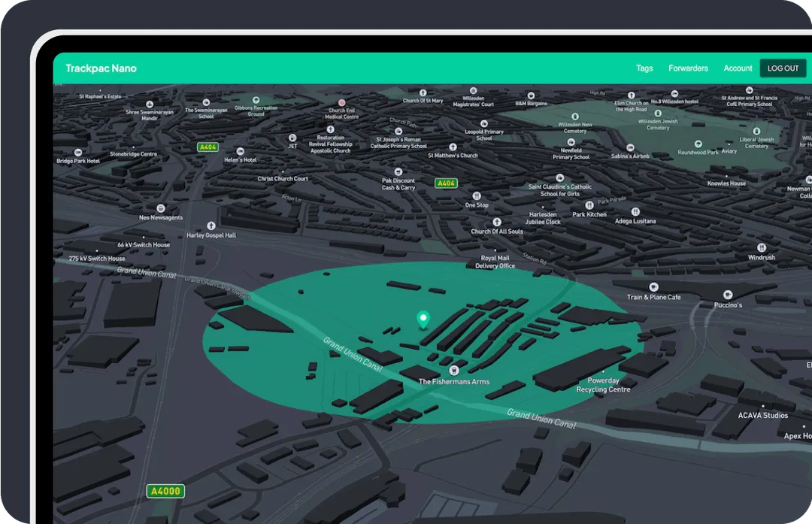This screenshot has height=524, width=812.
Task: Click the Church Of All Souls marker icon
Action: point(495,221)
